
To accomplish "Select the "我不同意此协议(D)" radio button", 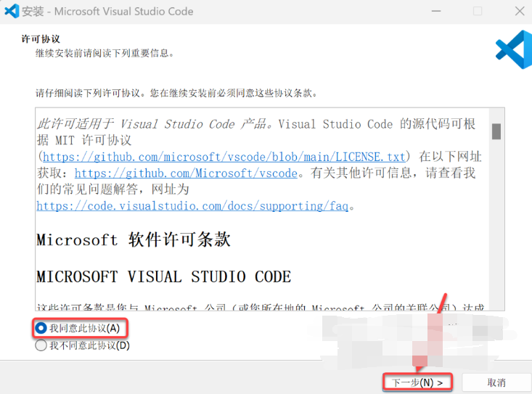I will [x=41, y=345].
